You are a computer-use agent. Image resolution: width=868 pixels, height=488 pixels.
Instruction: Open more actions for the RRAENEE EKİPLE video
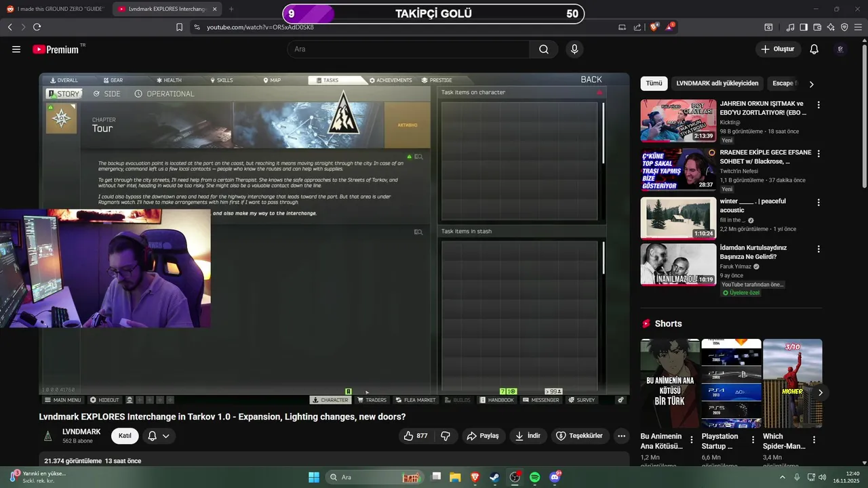point(818,154)
